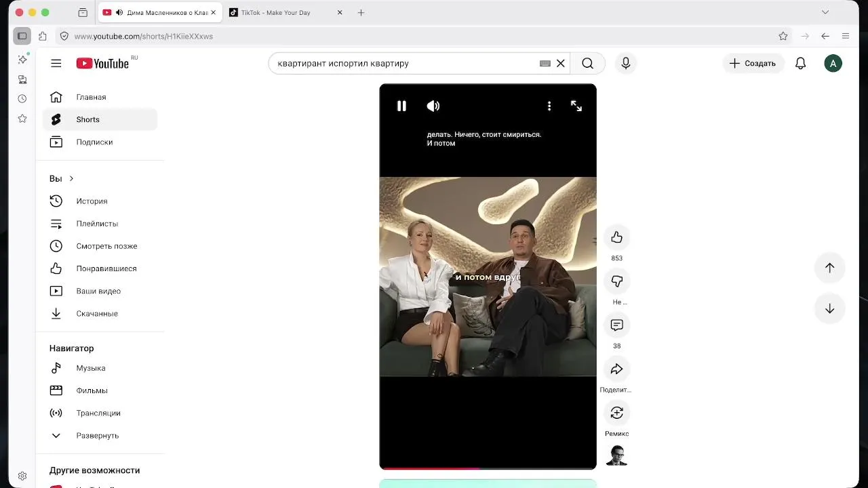Clear the search query with X

[561, 63]
